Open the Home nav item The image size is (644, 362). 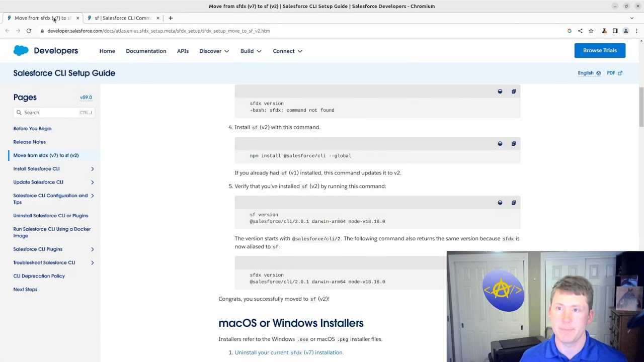tap(107, 51)
